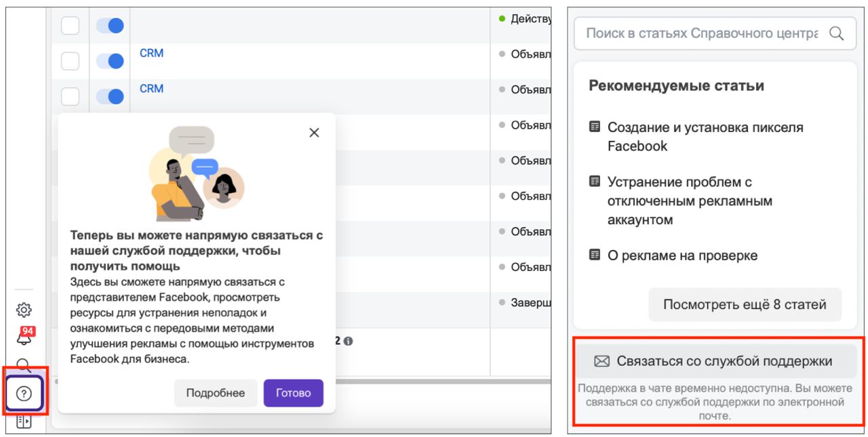868x437 pixels.
Task: Check the checkbox in the topmost row
Action: [x=71, y=26]
